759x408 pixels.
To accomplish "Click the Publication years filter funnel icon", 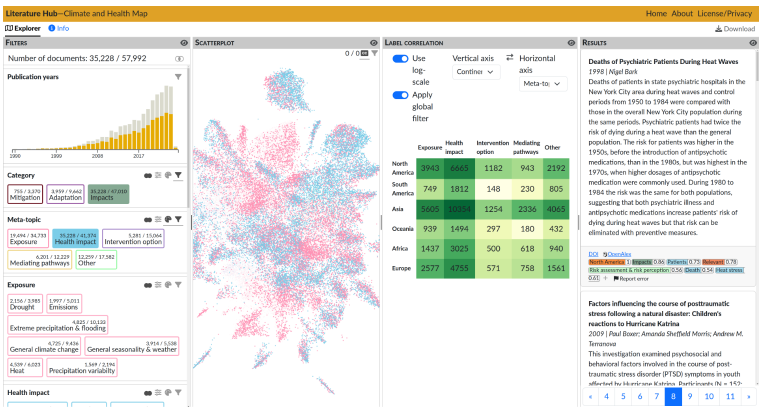I will click(178, 76).
